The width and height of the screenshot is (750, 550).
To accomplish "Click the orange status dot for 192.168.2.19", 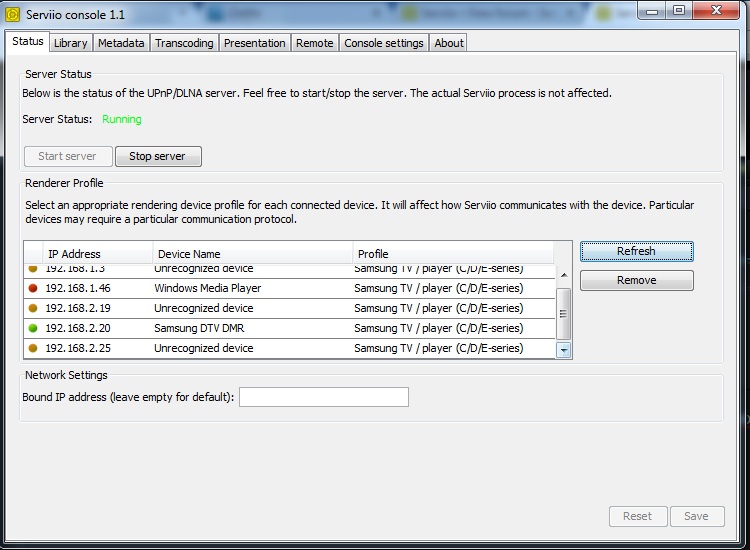I will tap(33, 308).
